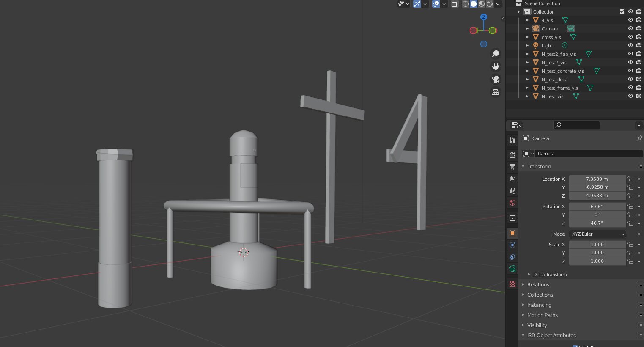644x347 pixels.
Task: Open the overlays options dropdown arrow
Action: click(444, 4)
